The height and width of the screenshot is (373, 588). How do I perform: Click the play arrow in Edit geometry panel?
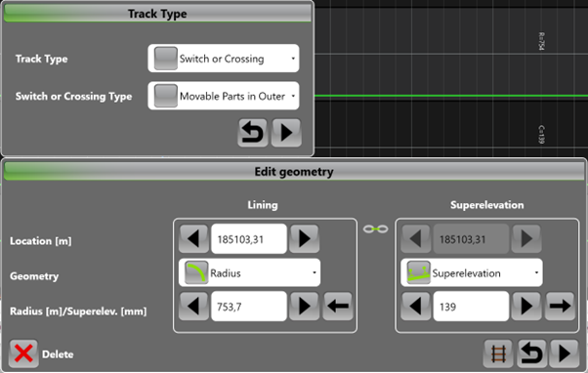click(x=565, y=353)
